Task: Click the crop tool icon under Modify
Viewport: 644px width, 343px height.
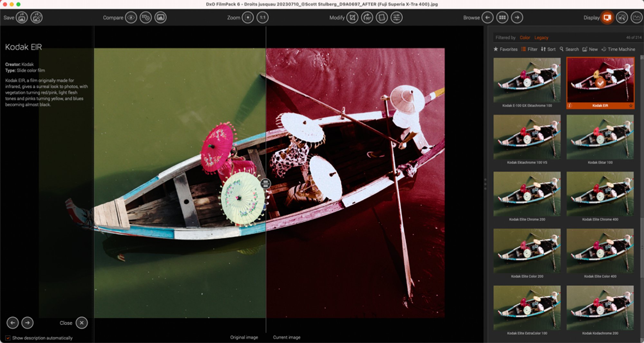Action: pos(352,17)
